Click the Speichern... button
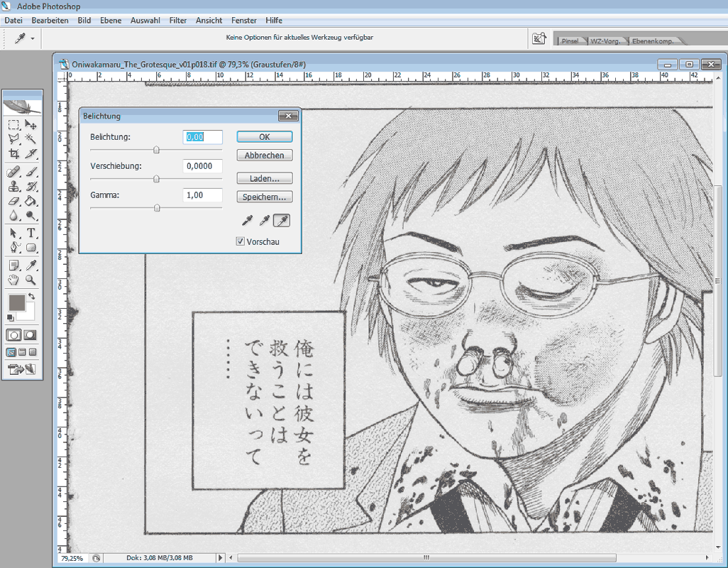 265,197
